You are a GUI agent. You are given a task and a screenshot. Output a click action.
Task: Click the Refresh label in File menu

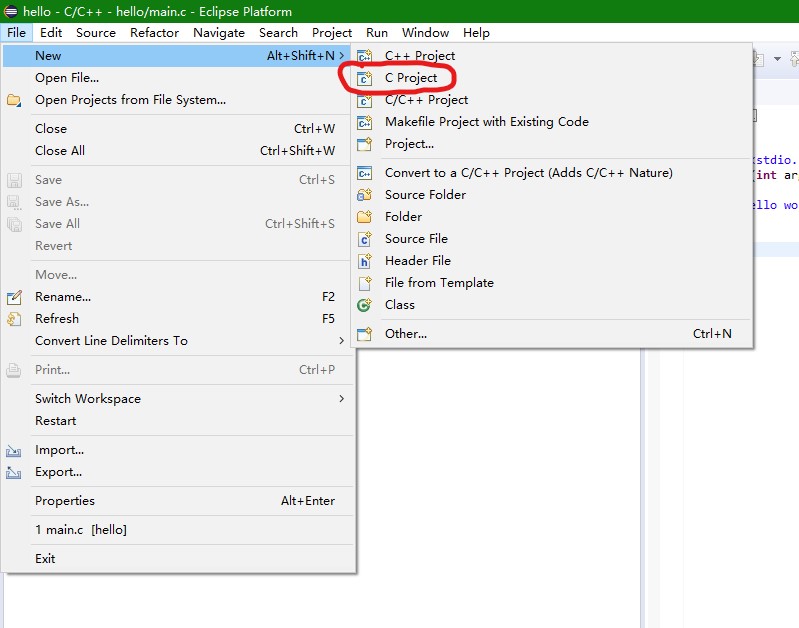[x=57, y=319]
